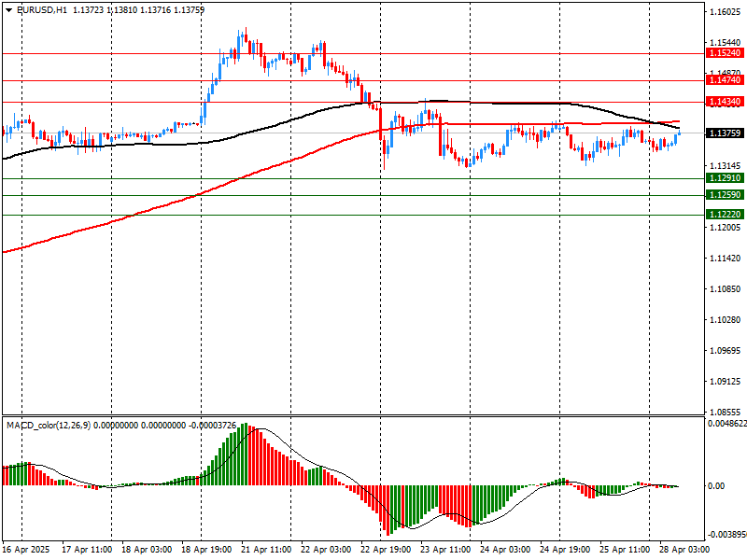
Task: Click the 24 Apr 03:00 time axis label
Action: pyautogui.click(x=505, y=550)
